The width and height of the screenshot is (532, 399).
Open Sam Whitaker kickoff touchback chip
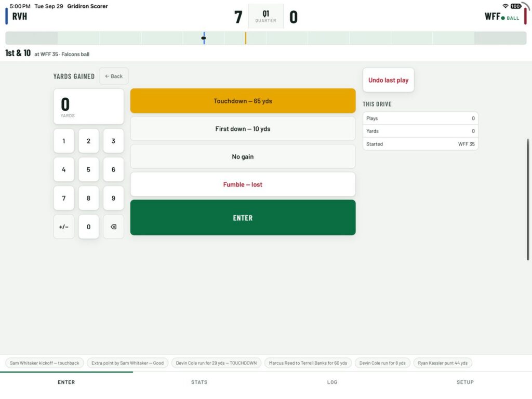click(45, 363)
